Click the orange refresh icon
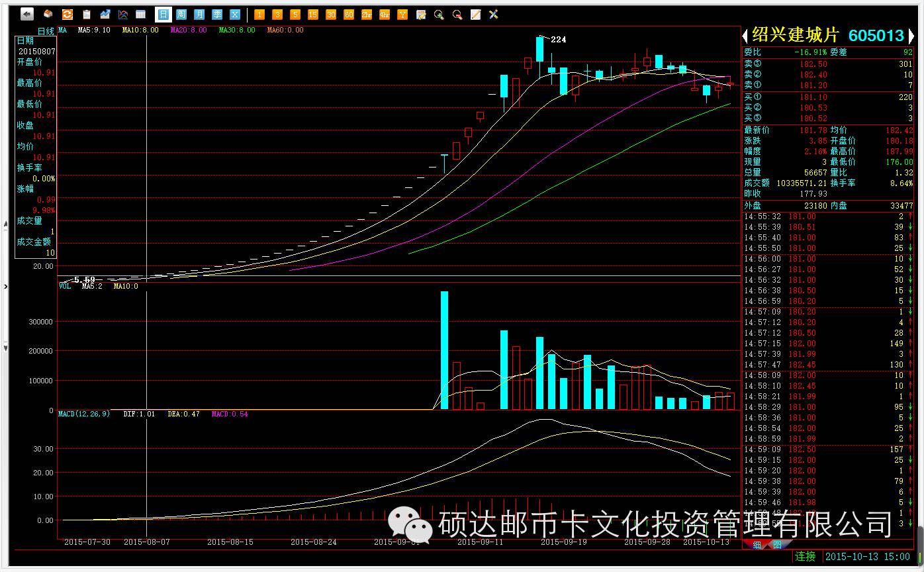Screen dimensions: 924x572 68,14
